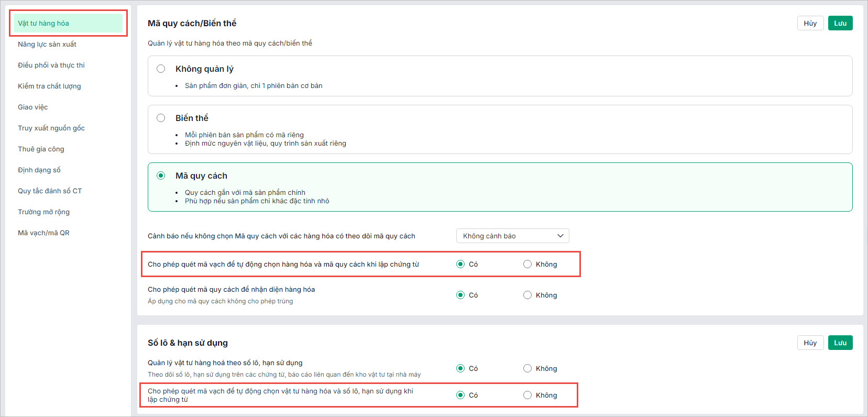Open 'Năng lực sản xuất' settings menu
Viewport: 868px width, 417px height.
tap(47, 44)
